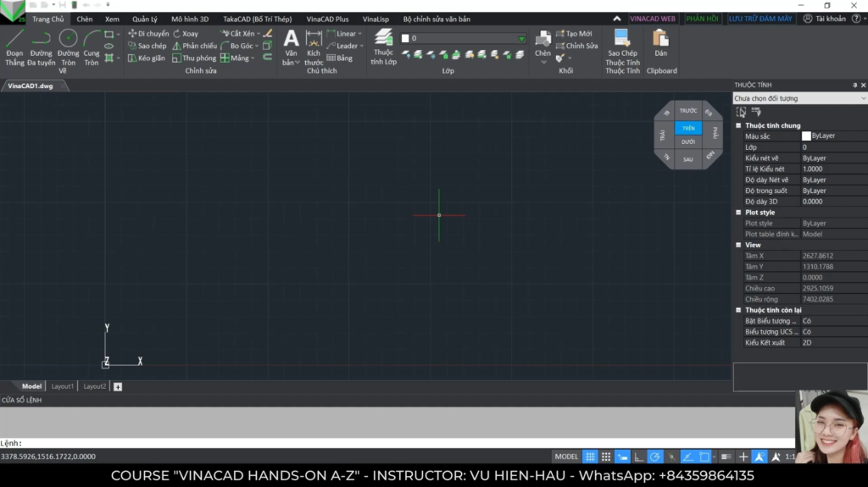Collapse the View section

tap(738, 245)
